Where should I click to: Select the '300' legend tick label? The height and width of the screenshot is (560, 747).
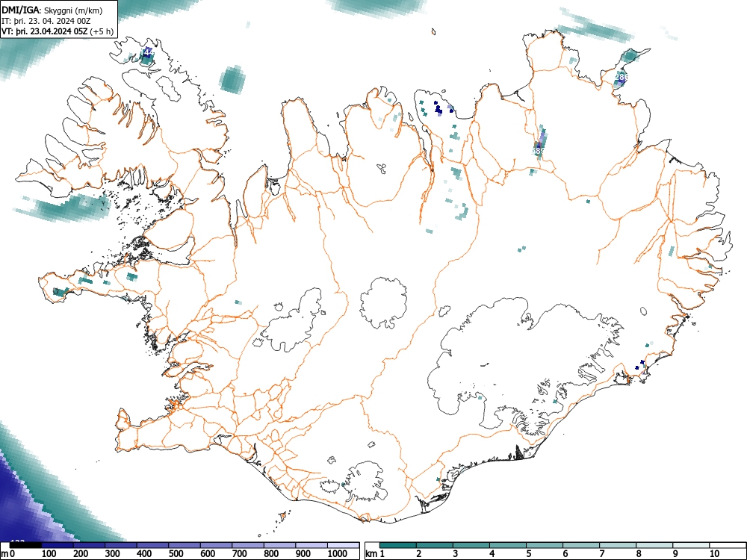tap(113, 554)
